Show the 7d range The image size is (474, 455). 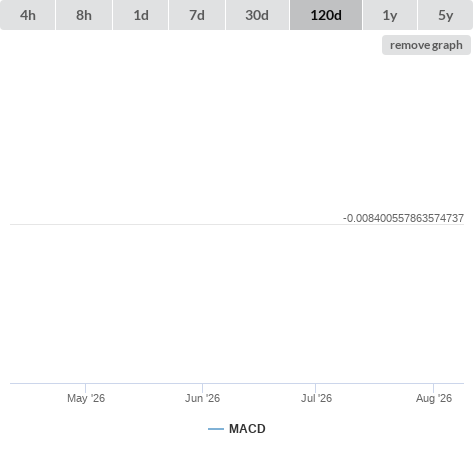click(x=197, y=15)
